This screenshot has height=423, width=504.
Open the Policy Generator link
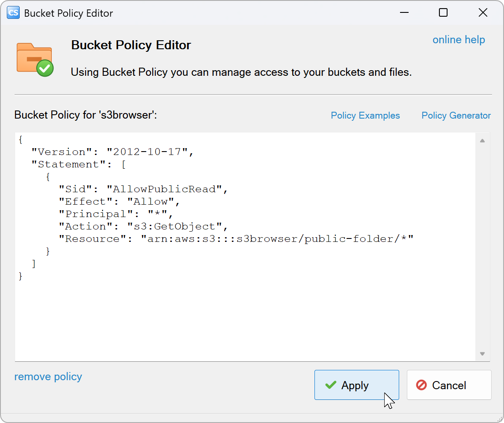(456, 115)
